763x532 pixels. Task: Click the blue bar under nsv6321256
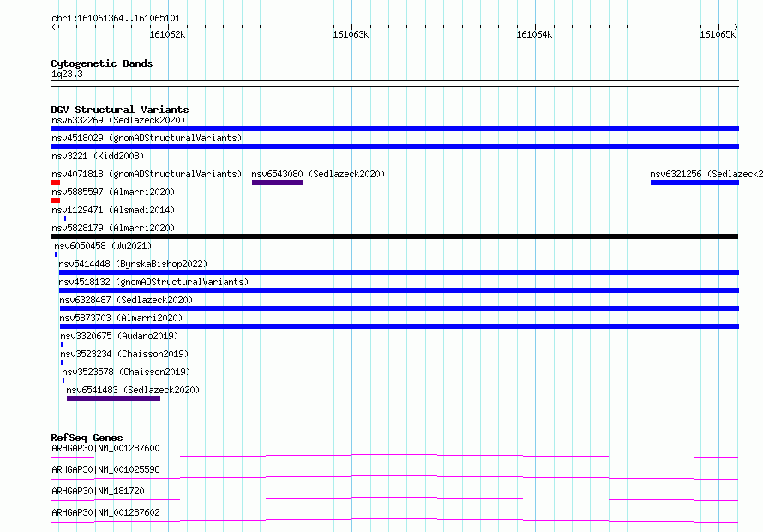click(x=694, y=182)
